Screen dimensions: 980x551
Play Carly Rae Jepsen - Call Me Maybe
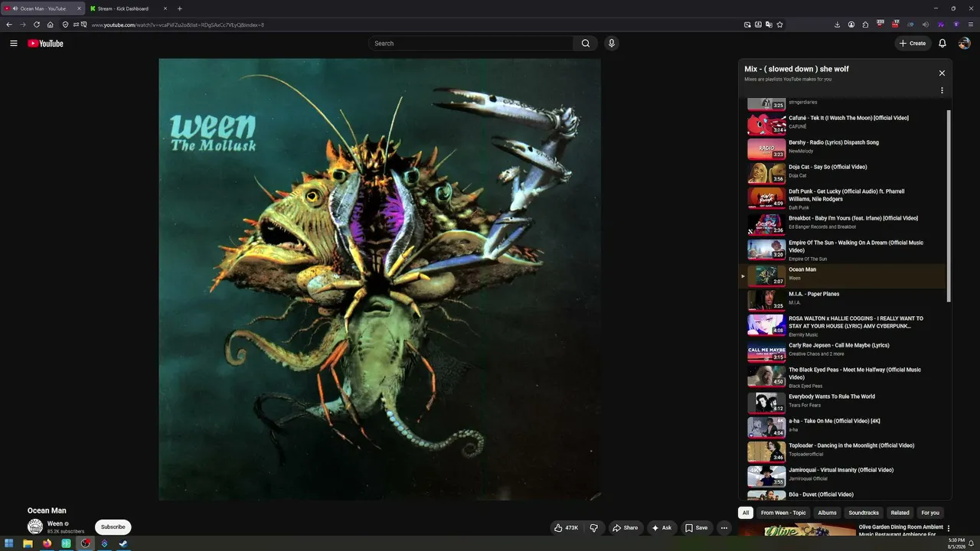pos(843,351)
